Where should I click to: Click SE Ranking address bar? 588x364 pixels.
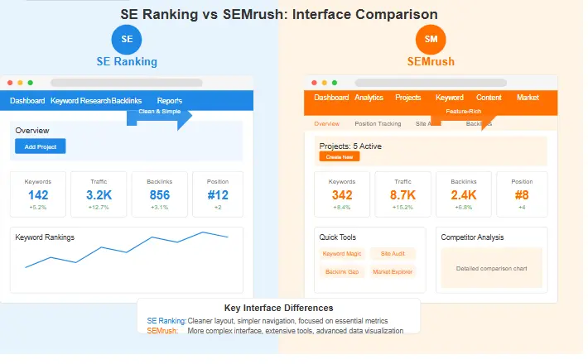127,83
